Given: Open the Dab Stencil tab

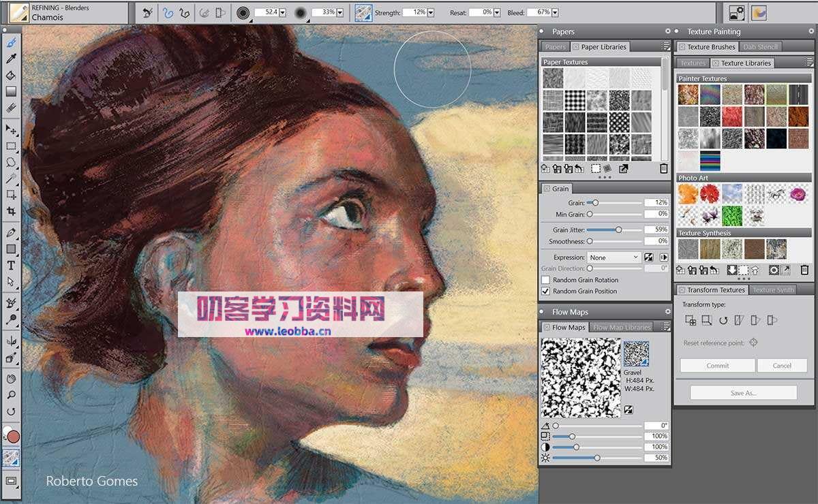Looking at the screenshot, I should (x=761, y=47).
